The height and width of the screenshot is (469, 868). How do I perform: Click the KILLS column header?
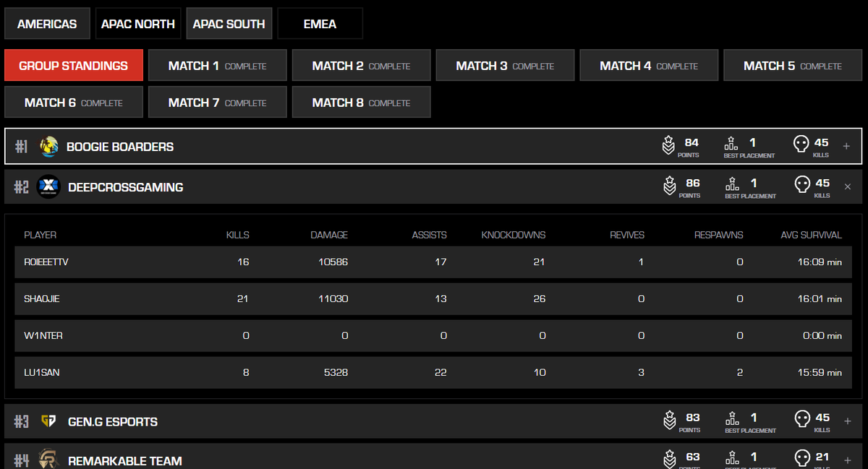pos(237,235)
